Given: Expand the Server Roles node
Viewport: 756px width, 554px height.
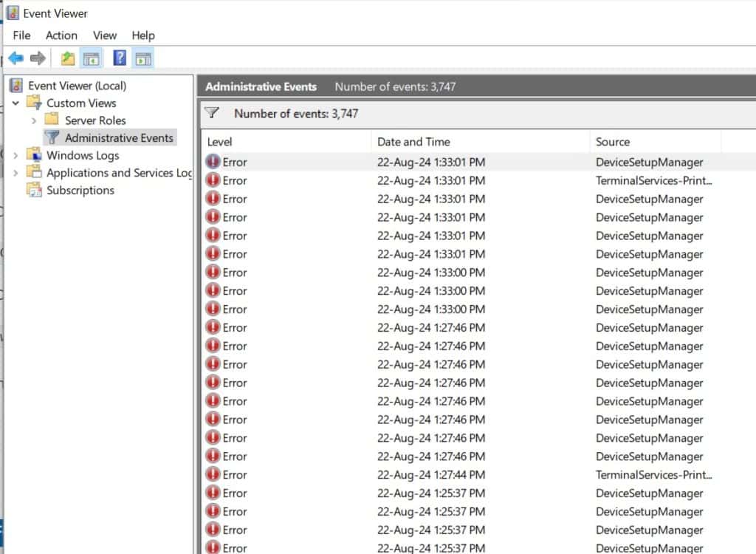Looking at the screenshot, I should 32,120.
